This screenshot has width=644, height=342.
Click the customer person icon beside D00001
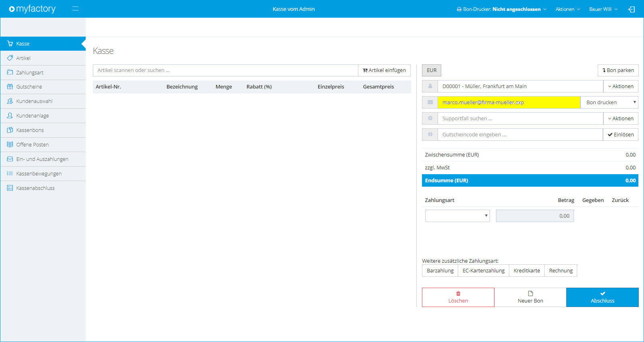(430, 86)
